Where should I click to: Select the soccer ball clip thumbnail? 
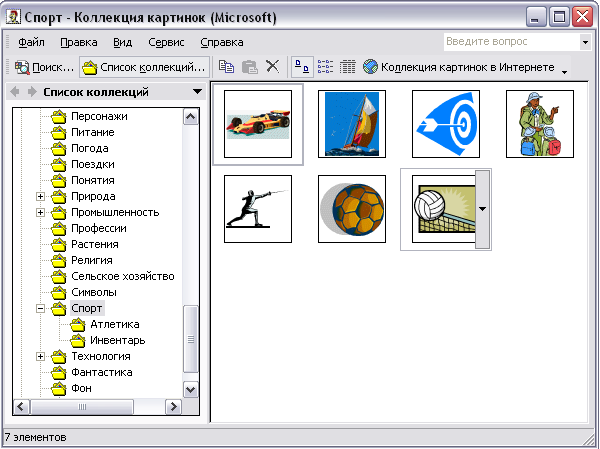[x=352, y=209]
